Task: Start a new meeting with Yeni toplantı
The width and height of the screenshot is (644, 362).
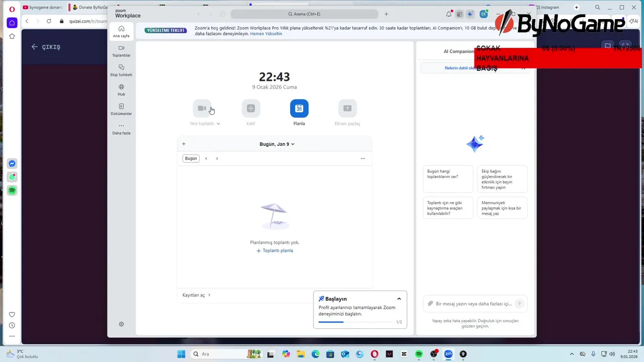Action: [x=202, y=108]
